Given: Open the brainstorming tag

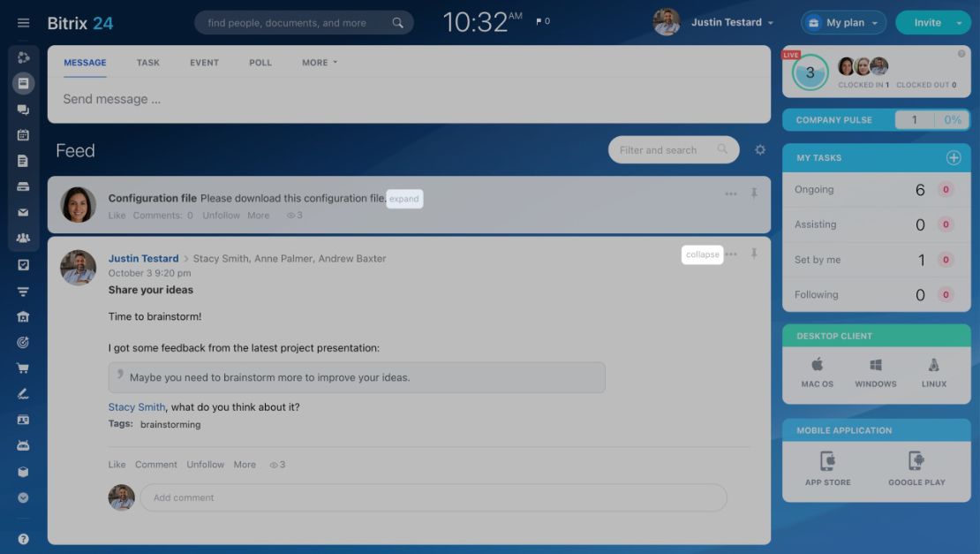Looking at the screenshot, I should pos(170,425).
